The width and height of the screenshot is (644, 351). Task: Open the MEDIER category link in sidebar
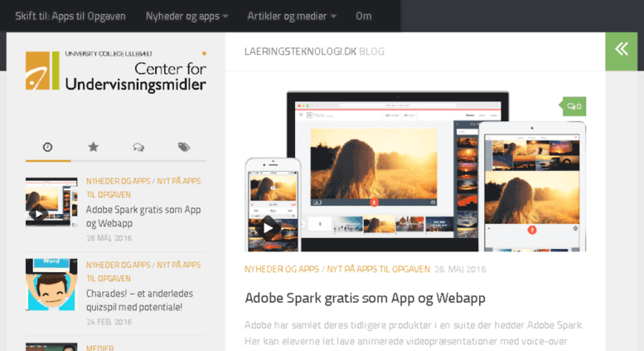pyautogui.click(x=99, y=348)
